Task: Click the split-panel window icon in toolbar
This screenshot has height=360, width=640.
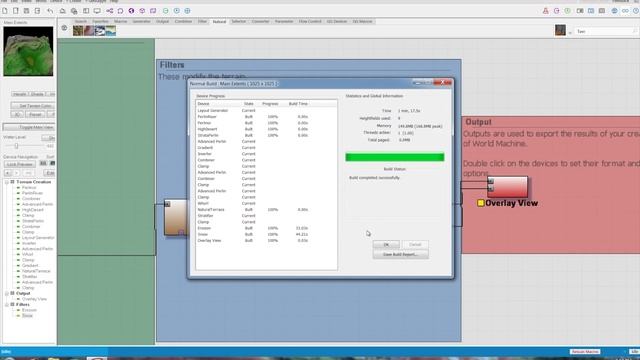Action: (86, 11)
